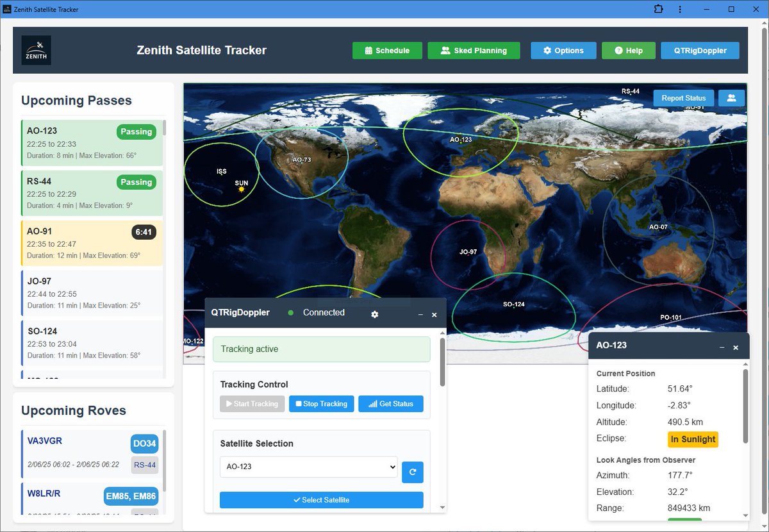Click the Range value 849433 km
This screenshot has width=769, height=532.
click(689, 508)
